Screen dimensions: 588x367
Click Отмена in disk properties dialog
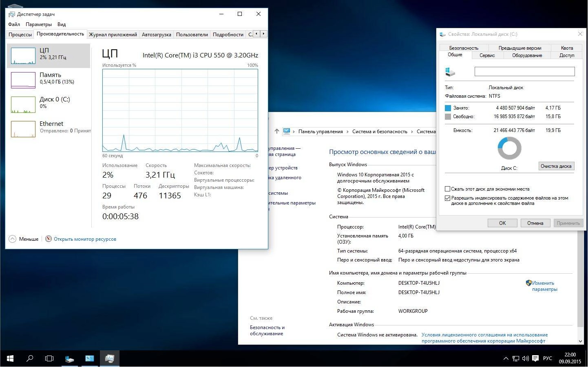click(x=535, y=223)
